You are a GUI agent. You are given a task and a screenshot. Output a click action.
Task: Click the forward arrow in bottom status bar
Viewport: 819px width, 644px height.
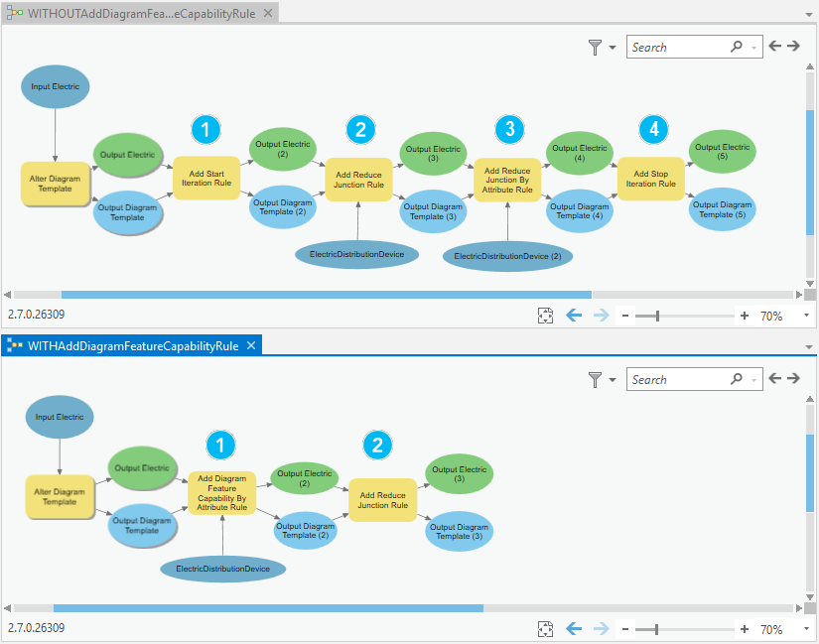(601, 628)
